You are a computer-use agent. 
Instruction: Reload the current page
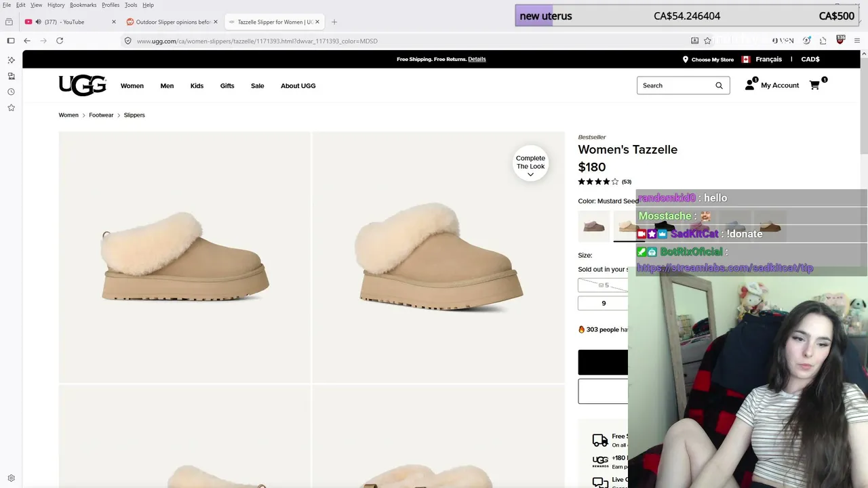click(60, 41)
